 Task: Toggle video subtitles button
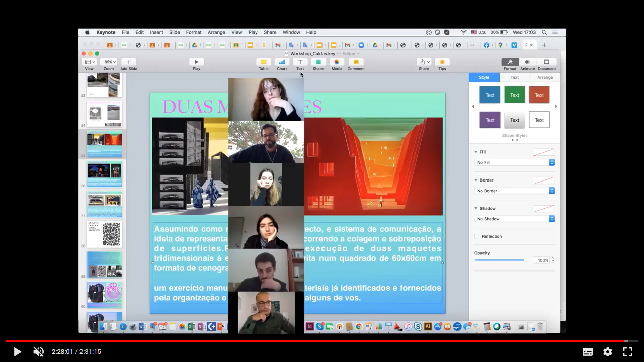[587, 352]
